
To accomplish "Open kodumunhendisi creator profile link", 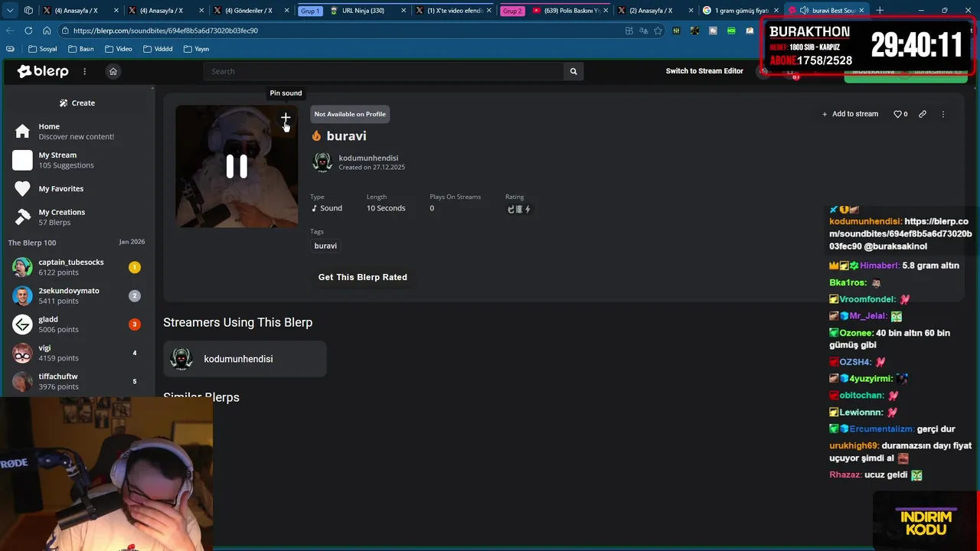I will click(368, 158).
